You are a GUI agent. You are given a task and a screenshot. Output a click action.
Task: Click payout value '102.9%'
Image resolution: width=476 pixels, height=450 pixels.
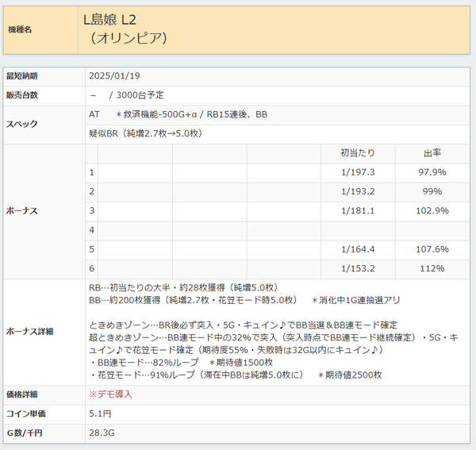point(432,211)
